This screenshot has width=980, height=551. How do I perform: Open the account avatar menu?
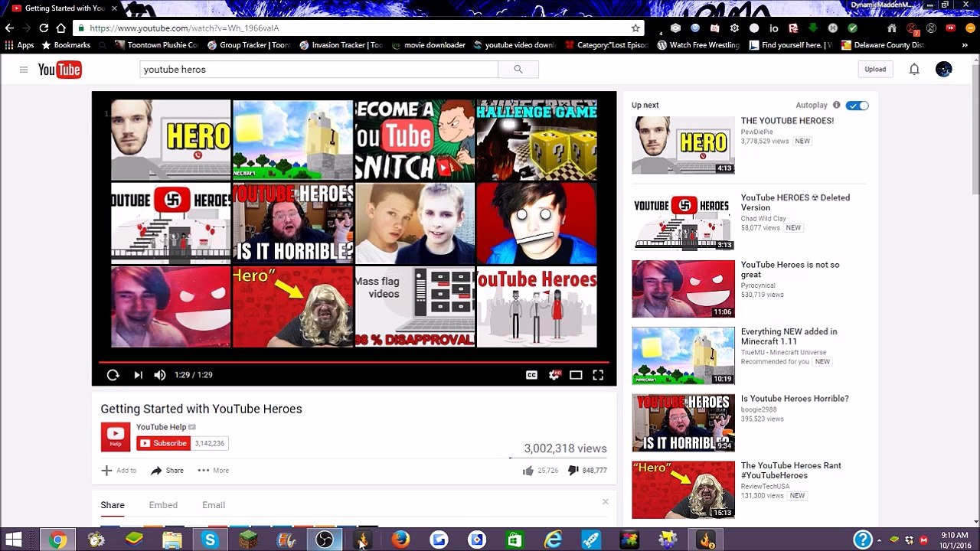pyautogui.click(x=944, y=69)
